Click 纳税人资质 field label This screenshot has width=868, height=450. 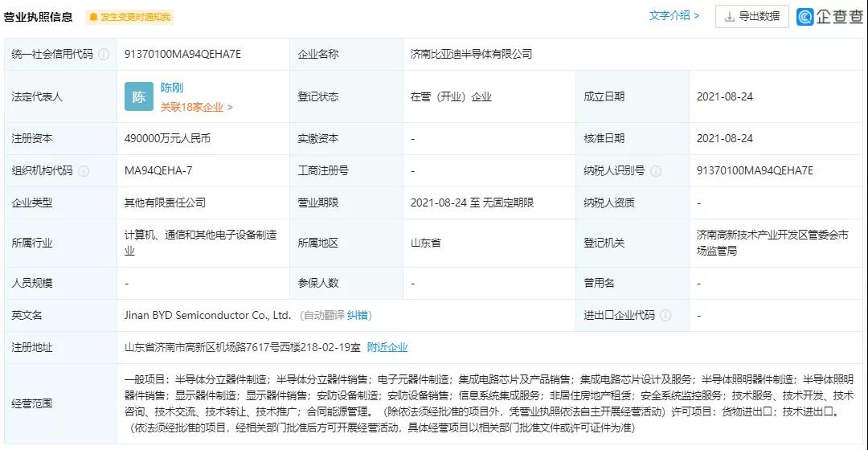[609, 203]
